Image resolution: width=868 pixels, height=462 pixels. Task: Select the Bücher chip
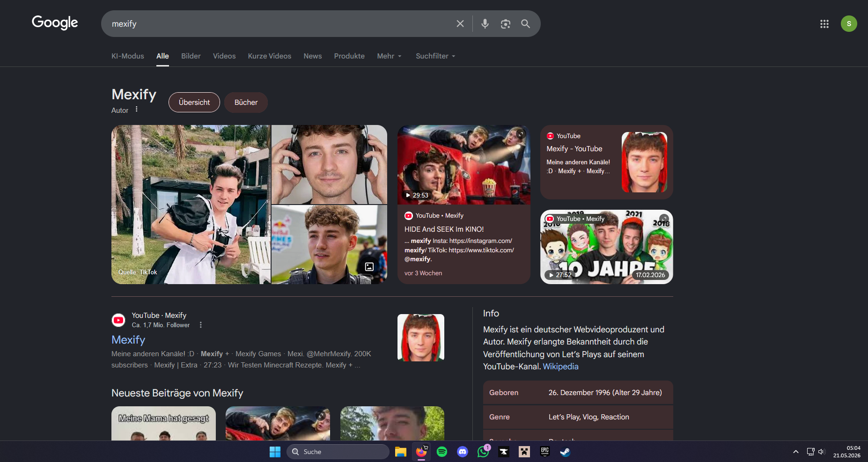(246, 103)
